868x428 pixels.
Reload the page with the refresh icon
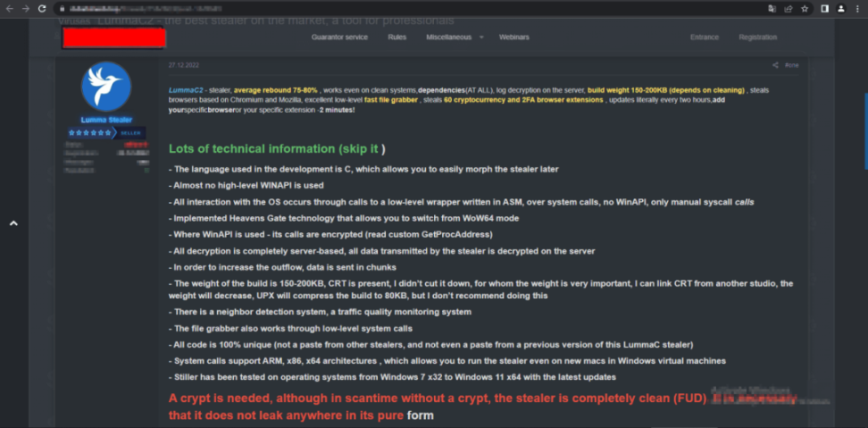pos(42,9)
